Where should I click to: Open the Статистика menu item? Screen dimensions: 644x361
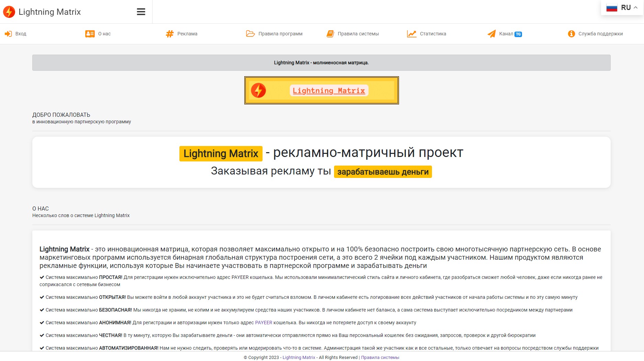tap(426, 34)
